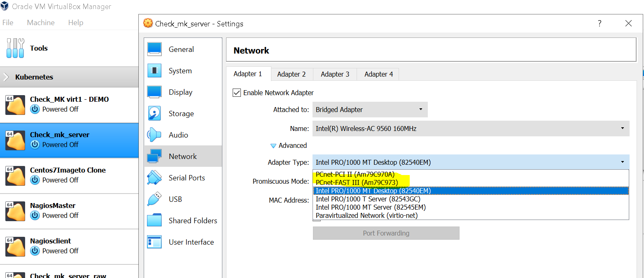Viewport: 644px width, 278px height.
Task: Open the Machine menu
Action: pos(40,22)
